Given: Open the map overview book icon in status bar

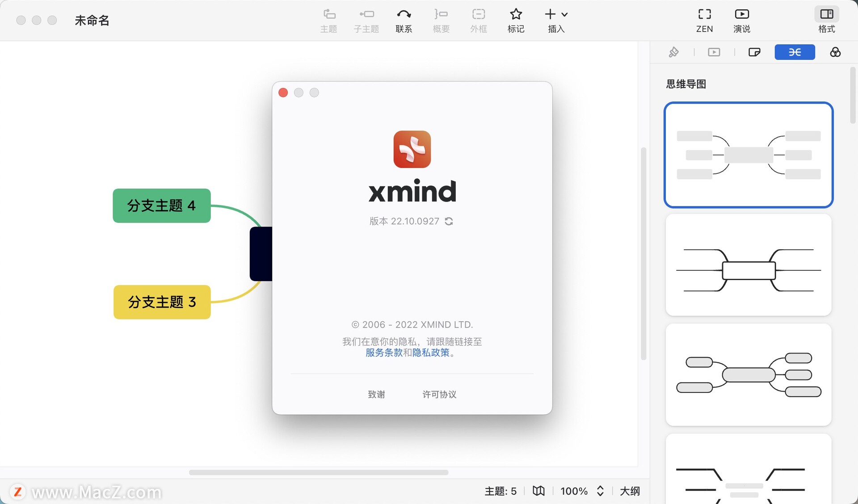Looking at the screenshot, I should (x=538, y=491).
